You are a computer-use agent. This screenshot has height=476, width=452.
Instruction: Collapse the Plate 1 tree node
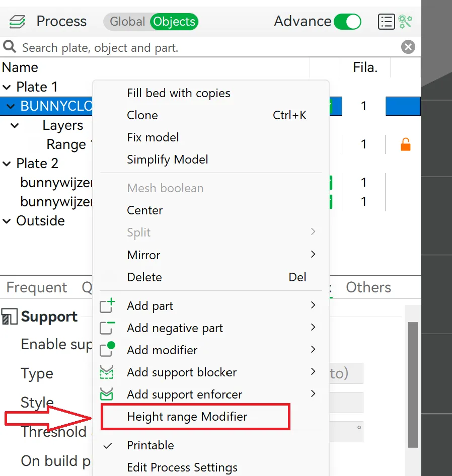(x=7, y=87)
